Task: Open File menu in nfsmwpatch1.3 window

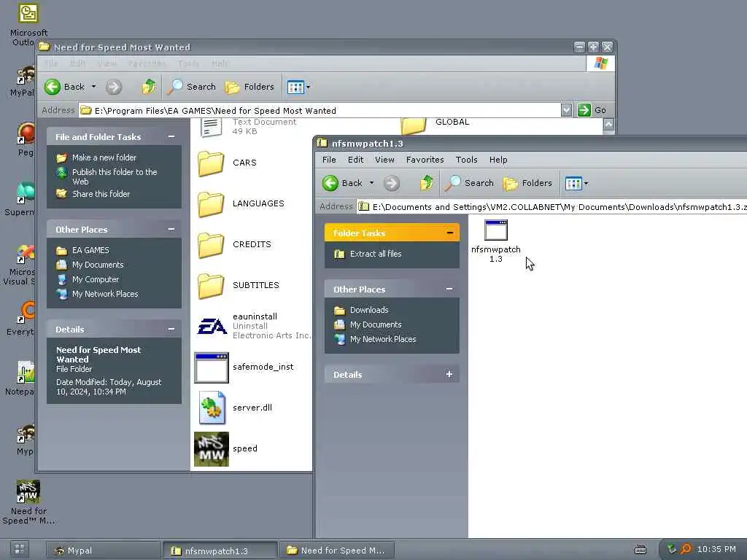Action: [329, 160]
